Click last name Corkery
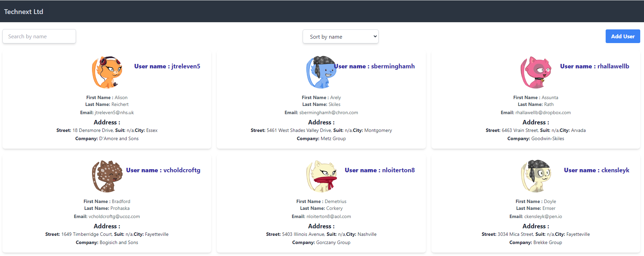Screen dimensions: 644x256 pyautogui.click(x=334, y=208)
